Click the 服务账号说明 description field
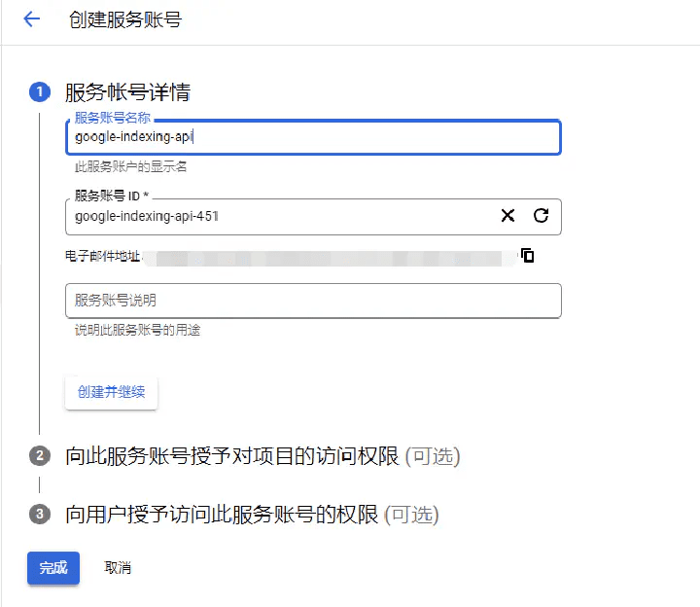This screenshot has width=700, height=607. 313,301
